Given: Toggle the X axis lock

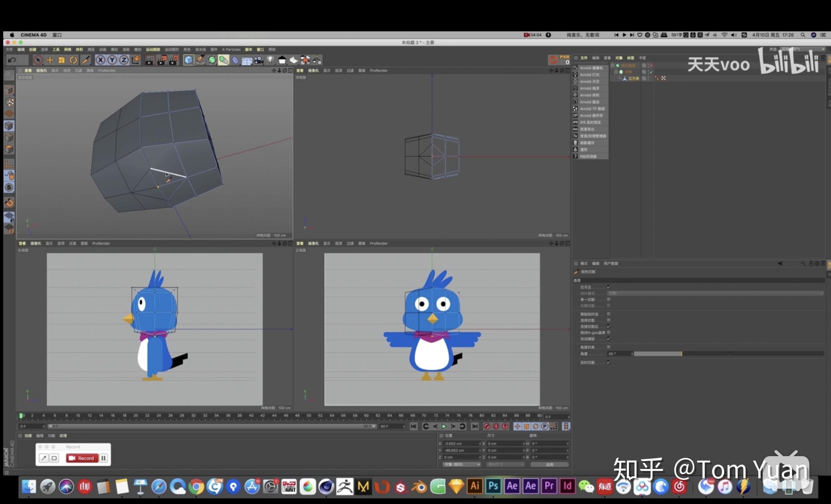Looking at the screenshot, I should [x=100, y=60].
